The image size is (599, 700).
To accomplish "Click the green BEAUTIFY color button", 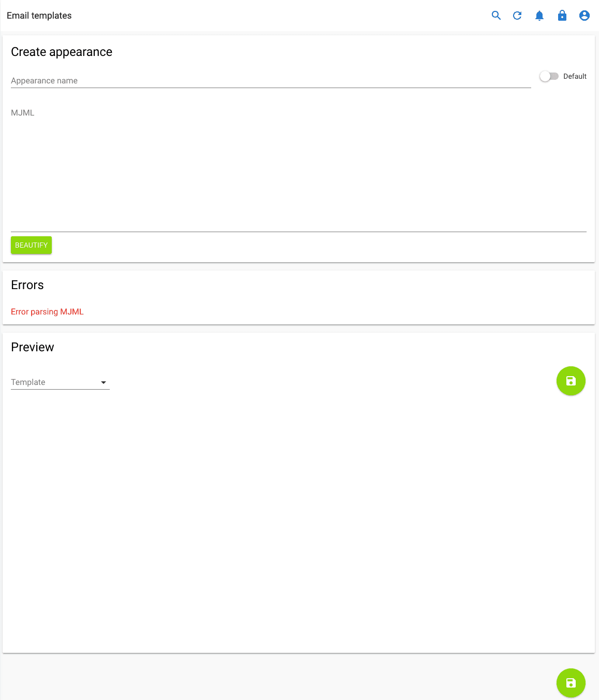I will 31,245.
